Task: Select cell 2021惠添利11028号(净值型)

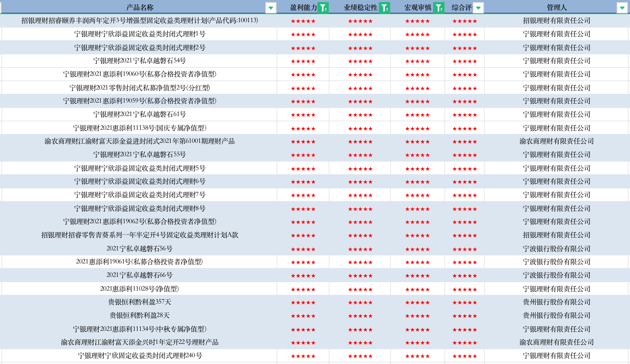Action: (139, 289)
